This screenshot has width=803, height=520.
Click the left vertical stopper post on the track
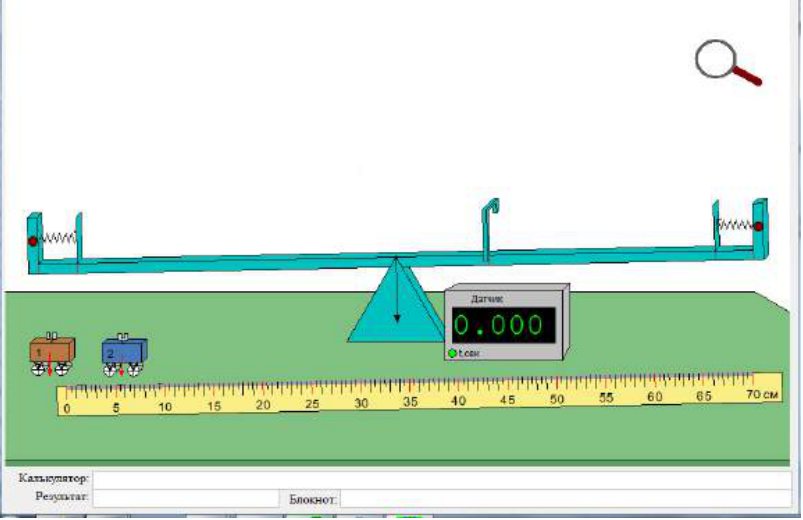point(79,239)
